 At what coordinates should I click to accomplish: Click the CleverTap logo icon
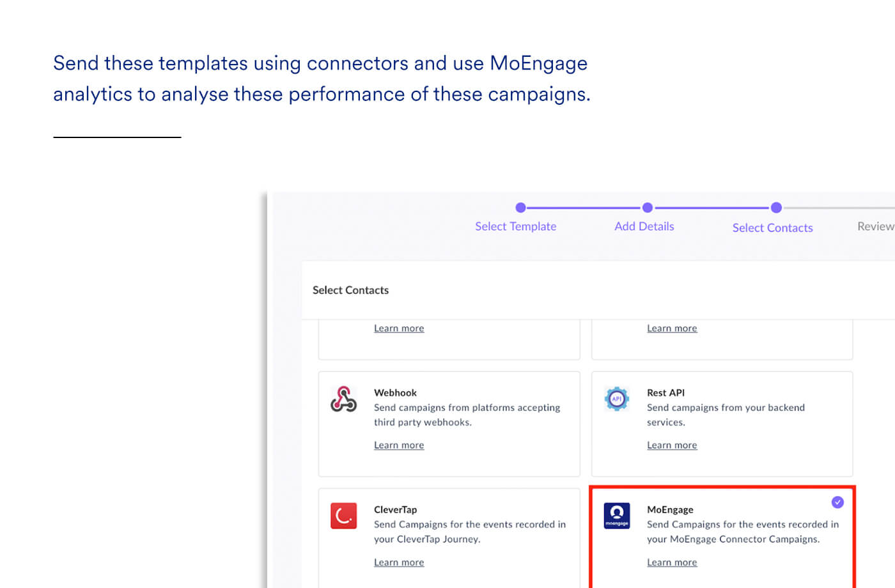click(x=344, y=516)
